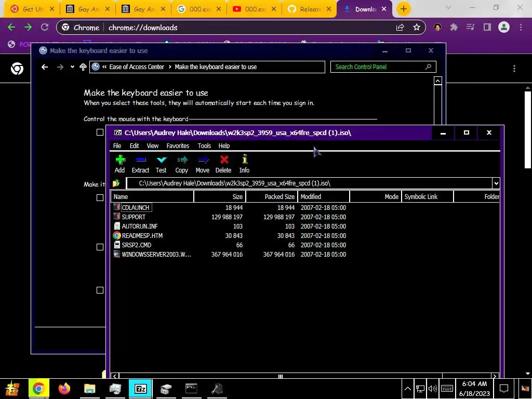Screen dimensions: 532x399
Task: Click the 7-Zip address path field
Action: (x=309, y=183)
